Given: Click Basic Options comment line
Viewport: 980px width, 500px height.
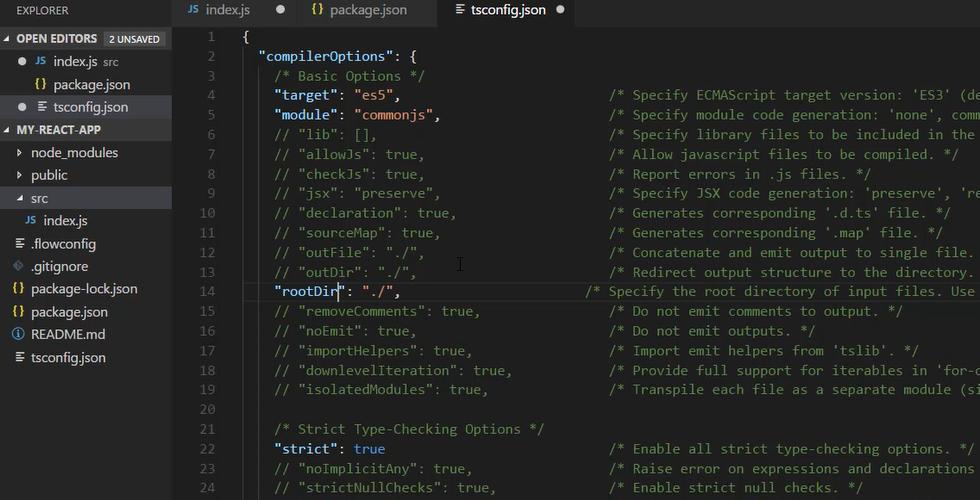Looking at the screenshot, I should pos(350,76).
